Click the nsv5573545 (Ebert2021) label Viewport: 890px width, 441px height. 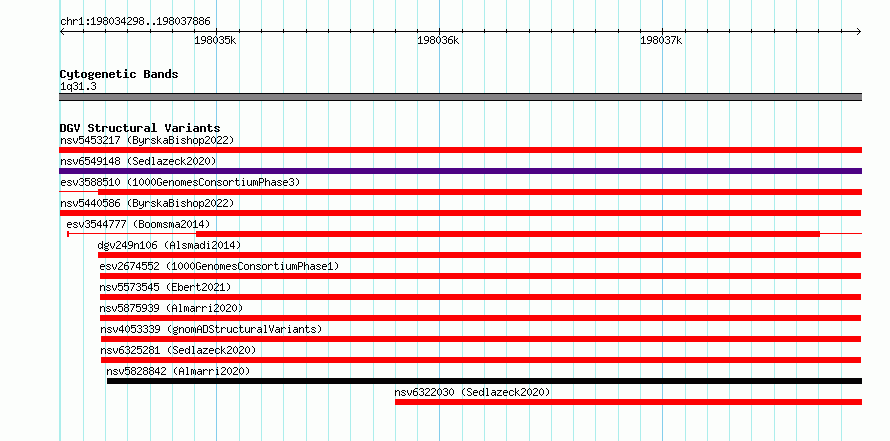(x=165, y=287)
